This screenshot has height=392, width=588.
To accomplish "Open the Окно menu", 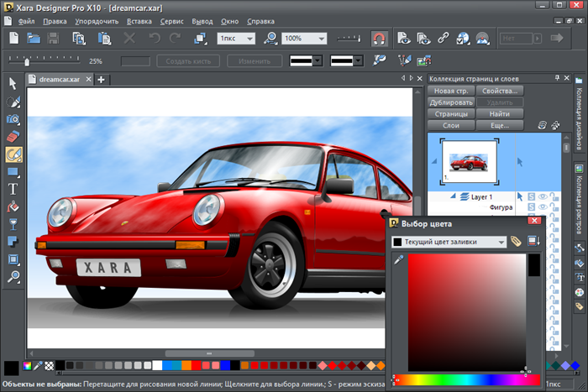I will click(229, 21).
